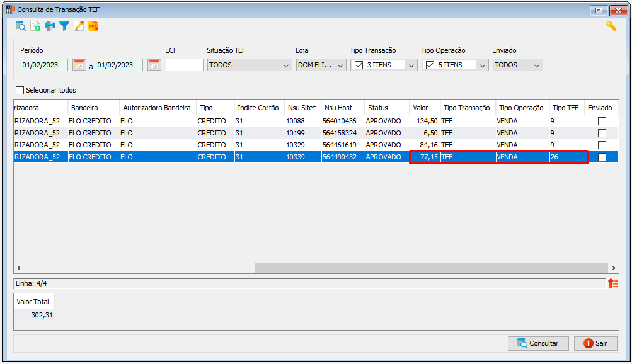Screen dimensions: 632x364
Task: Click the printer icon in toolbar
Action: 50,26
